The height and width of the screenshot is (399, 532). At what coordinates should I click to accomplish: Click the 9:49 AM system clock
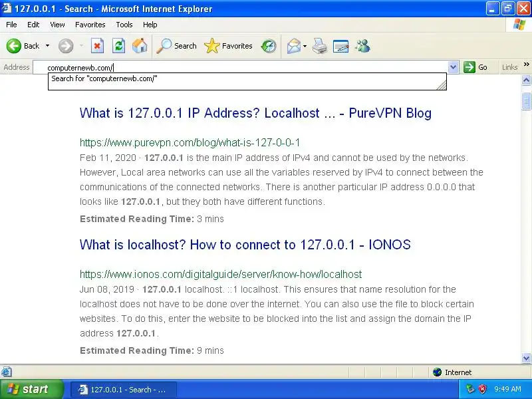(507, 389)
